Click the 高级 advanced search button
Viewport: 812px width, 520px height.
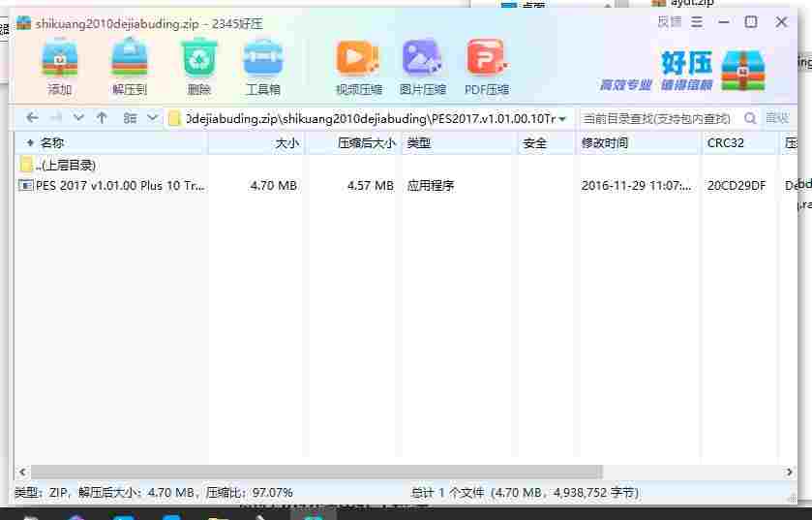pyautogui.click(x=777, y=118)
